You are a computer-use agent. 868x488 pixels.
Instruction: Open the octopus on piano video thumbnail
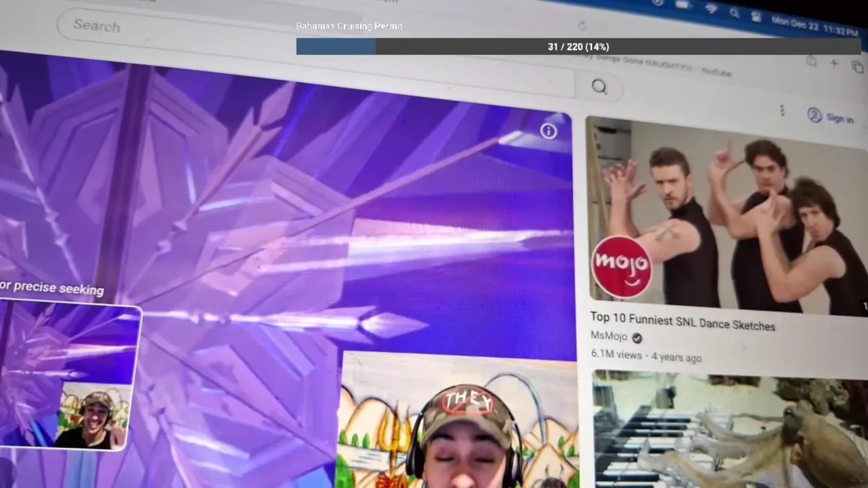(730, 430)
